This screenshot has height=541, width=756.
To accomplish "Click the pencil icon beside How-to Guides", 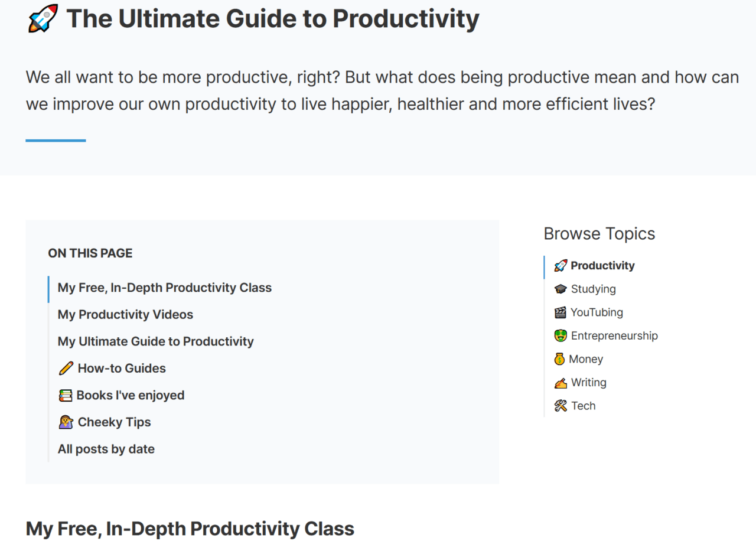I will [66, 369].
